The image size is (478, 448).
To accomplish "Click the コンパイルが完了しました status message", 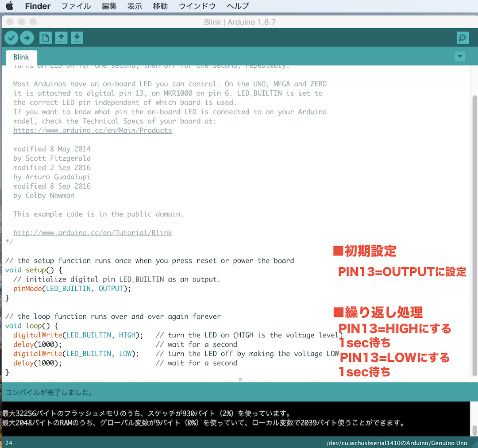I will pyautogui.click(x=50, y=392).
